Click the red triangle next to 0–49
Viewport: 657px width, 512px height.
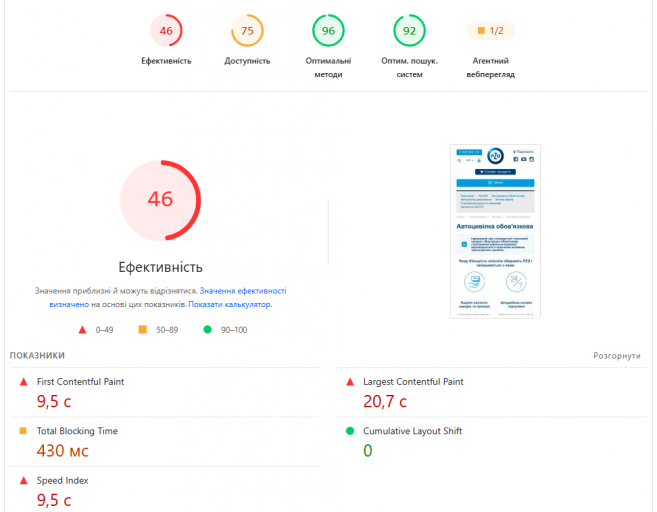(83, 330)
